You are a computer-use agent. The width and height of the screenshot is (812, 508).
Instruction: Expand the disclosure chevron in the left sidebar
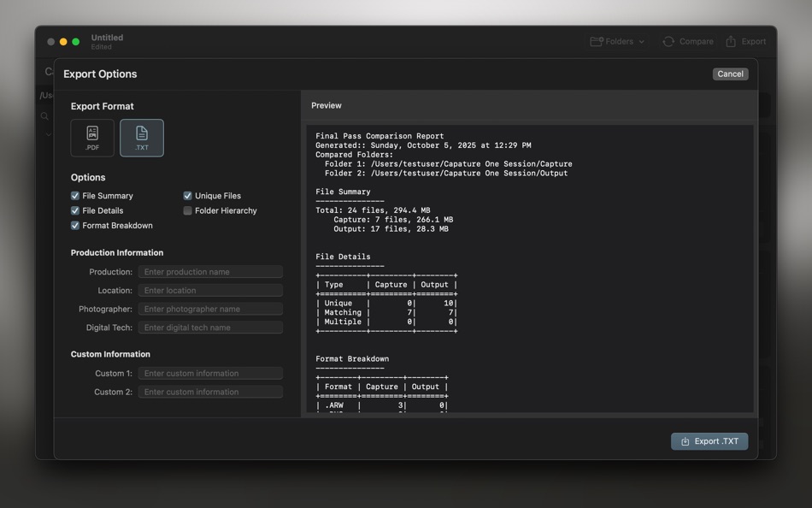(x=48, y=134)
